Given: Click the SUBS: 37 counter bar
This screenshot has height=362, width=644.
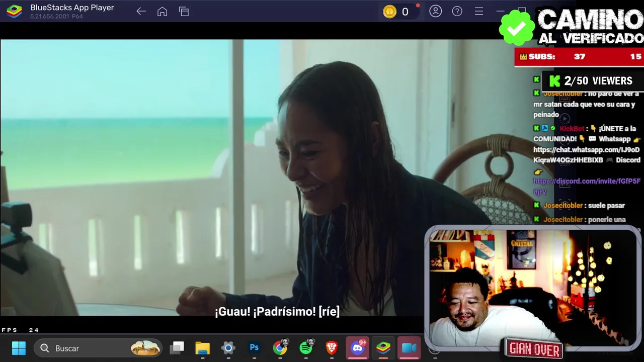Looking at the screenshot, I should 579,57.
